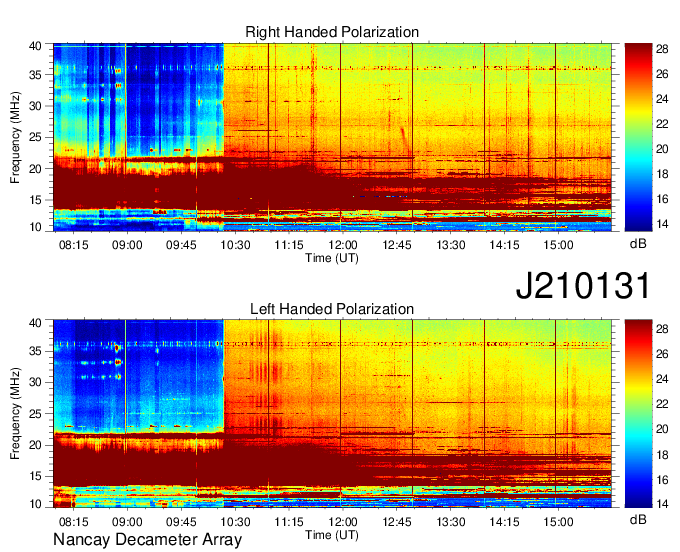Click "dB" label under the Right Handed colorbar
Viewport: 680px width, 552px height.
pos(638,244)
